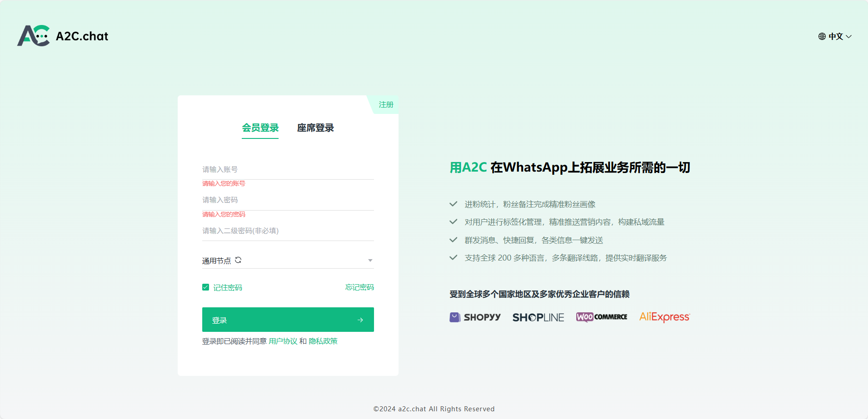Click the globe language icon
The height and width of the screenshot is (419, 868).
[x=821, y=36]
